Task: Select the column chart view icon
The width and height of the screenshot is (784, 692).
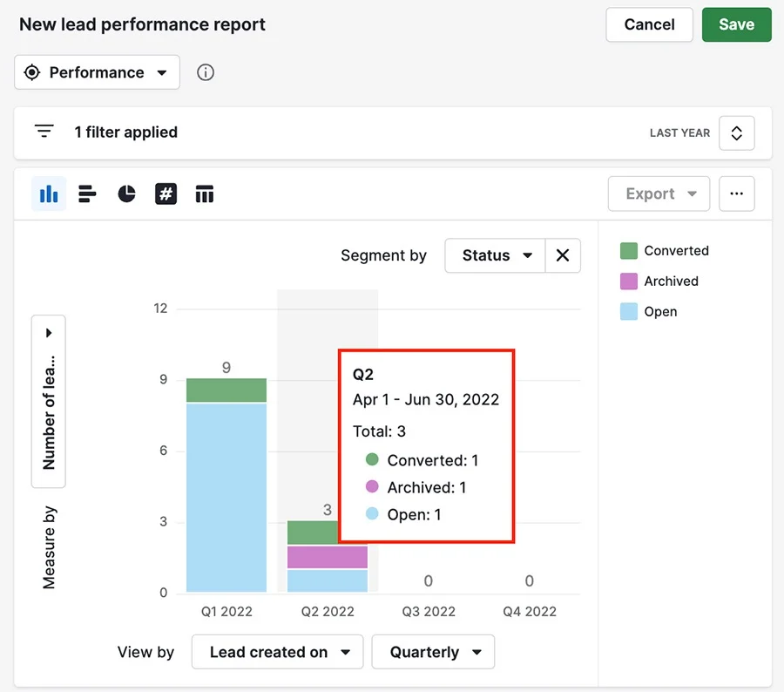Action: pyautogui.click(x=49, y=193)
